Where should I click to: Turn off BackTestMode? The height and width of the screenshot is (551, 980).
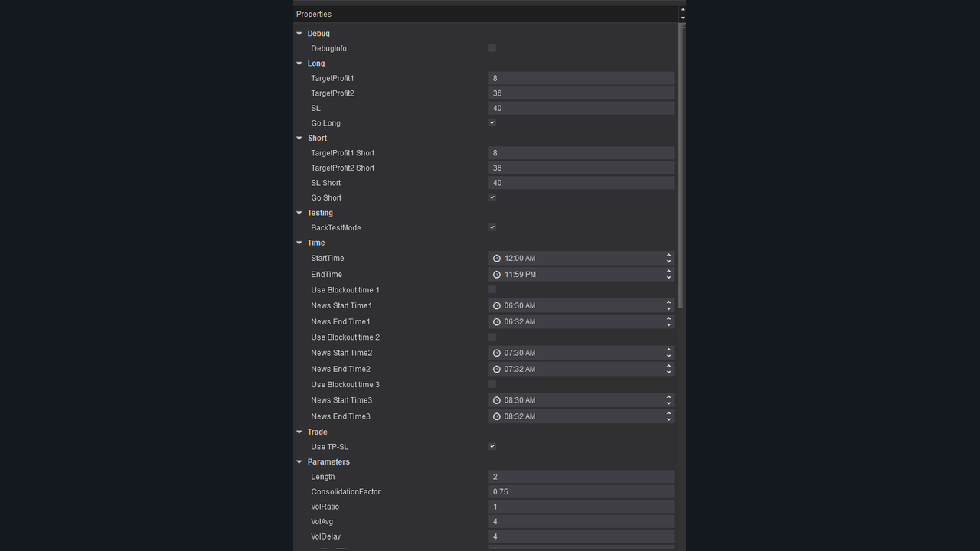[x=492, y=227]
